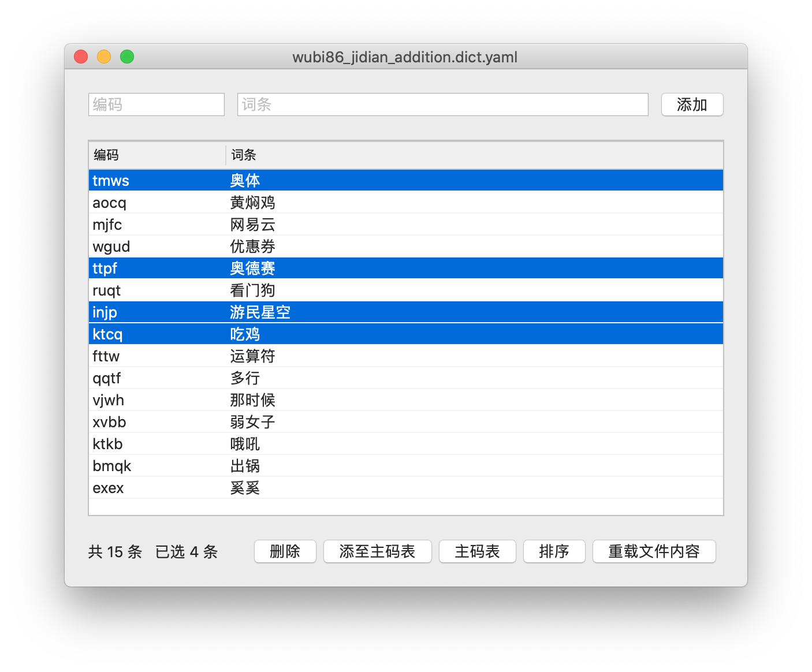Click the code cell mjfc

click(x=107, y=225)
